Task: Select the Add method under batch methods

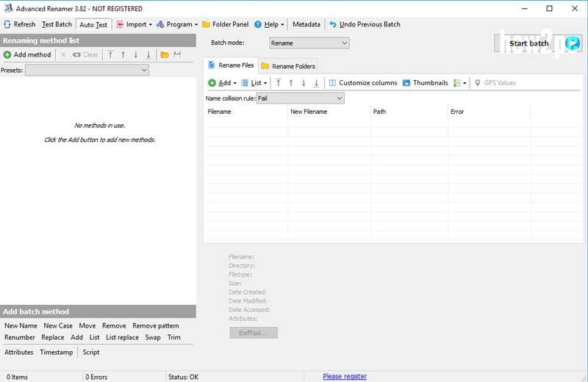Action: tap(77, 337)
